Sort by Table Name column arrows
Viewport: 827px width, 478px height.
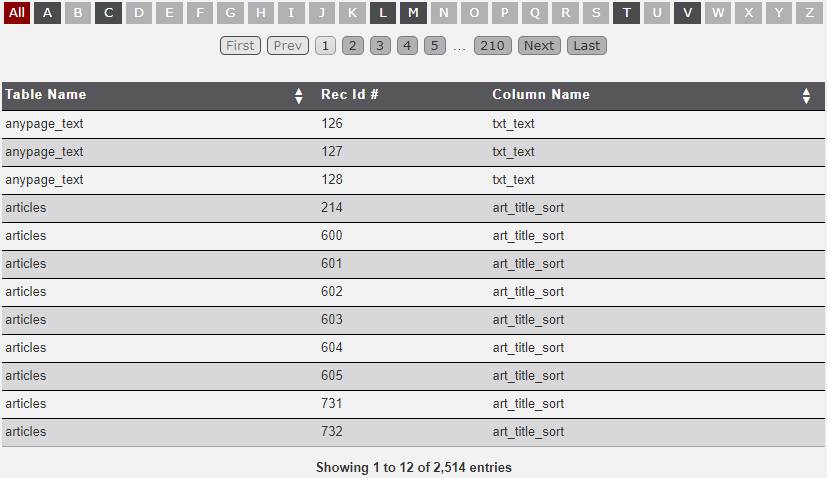(x=298, y=96)
